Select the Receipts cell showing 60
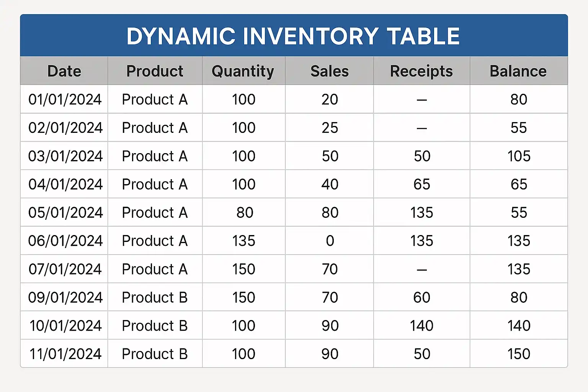The width and height of the screenshot is (588, 392). [421, 297]
